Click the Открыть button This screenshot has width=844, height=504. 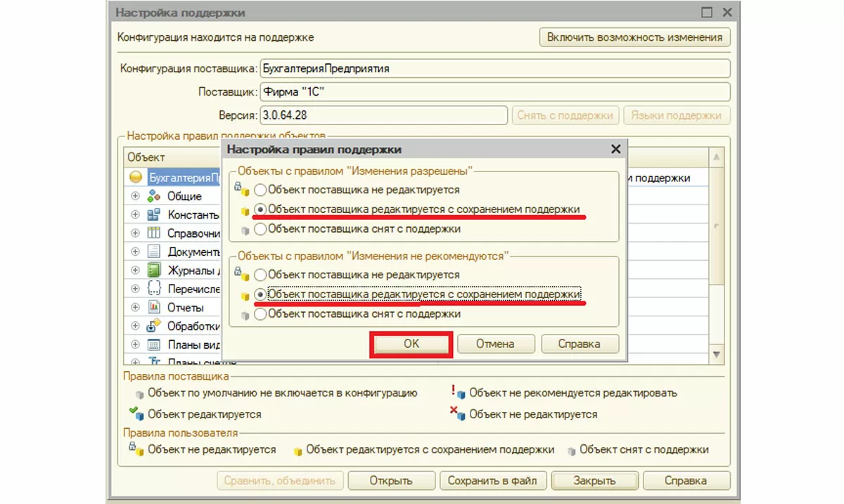pos(391,481)
